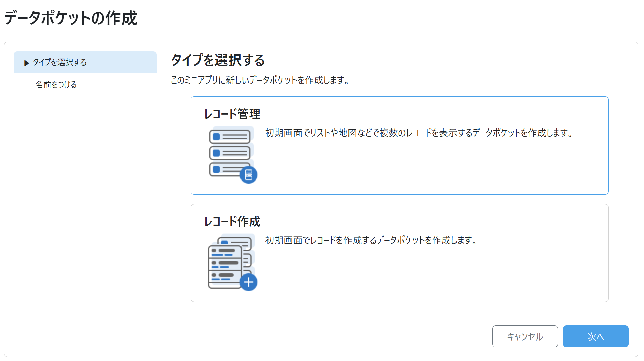Click the レコード管理 description about lists and maps
This screenshot has width=644, height=361.
tap(419, 133)
